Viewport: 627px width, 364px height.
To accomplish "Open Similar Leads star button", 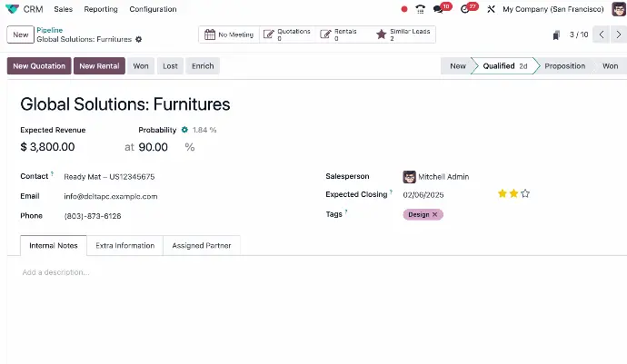I will pyautogui.click(x=405, y=34).
